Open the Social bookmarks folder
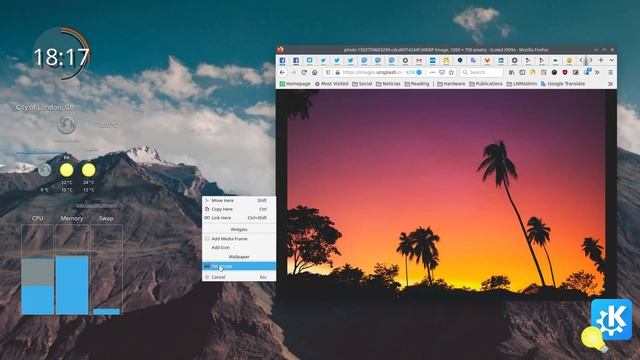The height and width of the screenshot is (360, 640). pyautogui.click(x=362, y=84)
